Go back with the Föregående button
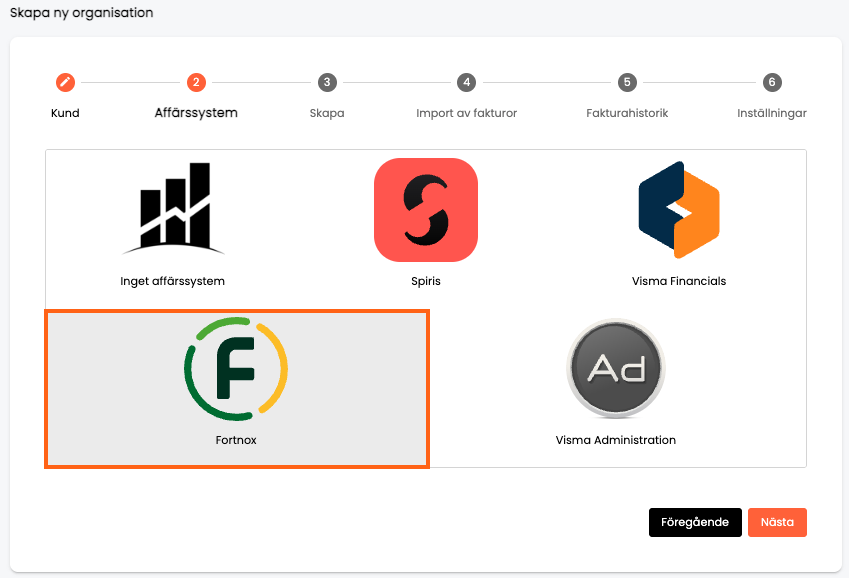Image resolution: width=849 pixels, height=578 pixels. pyautogui.click(x=695, y=522)
